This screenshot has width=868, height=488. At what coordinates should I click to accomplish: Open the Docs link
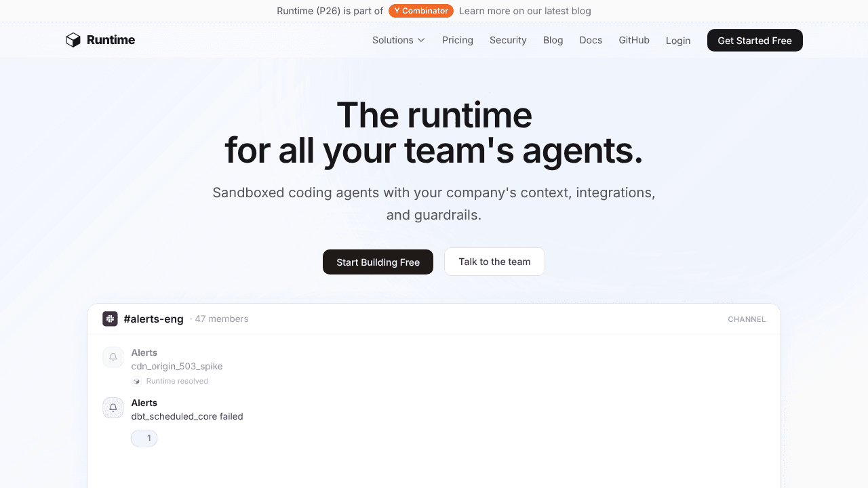click(x=591, y=40)
